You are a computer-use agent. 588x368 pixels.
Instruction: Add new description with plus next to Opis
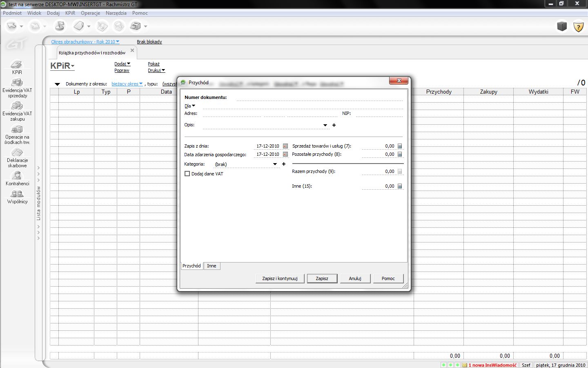[x=334, y=125]
